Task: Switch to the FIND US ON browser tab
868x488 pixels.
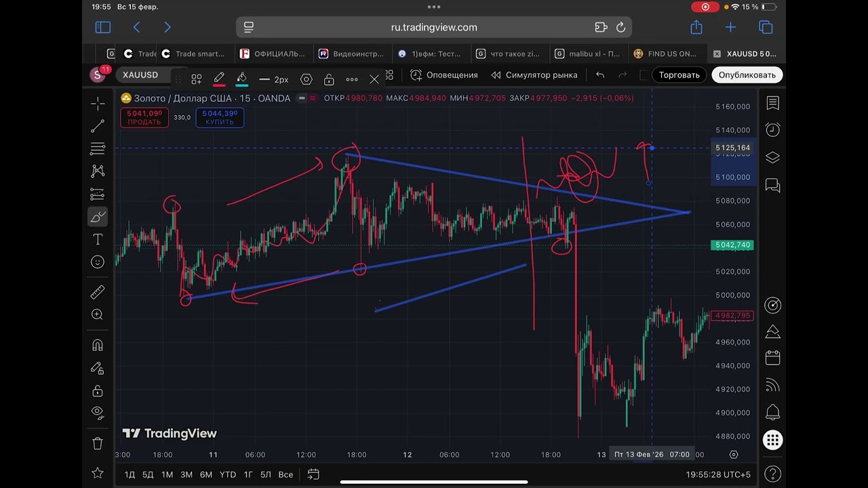Action: click(665, 54)
